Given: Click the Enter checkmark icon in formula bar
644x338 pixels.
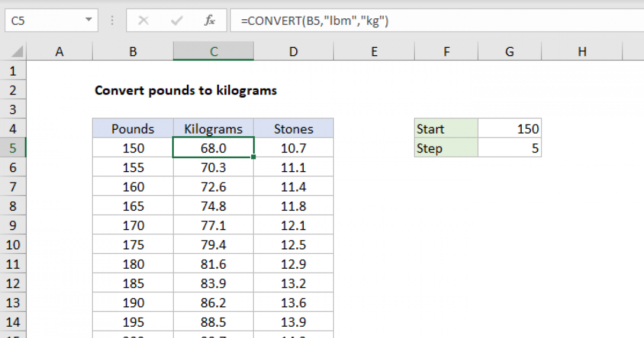Looking at the screenshot, I should pyautogui.click(x=176, y=20).
